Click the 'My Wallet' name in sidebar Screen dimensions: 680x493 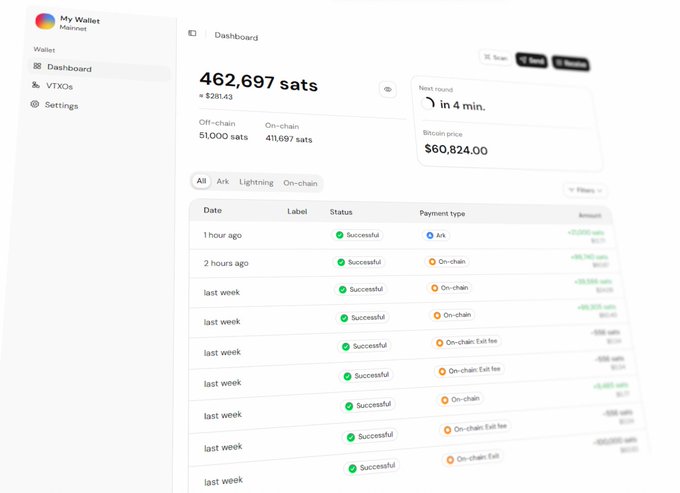coord(80,20)
